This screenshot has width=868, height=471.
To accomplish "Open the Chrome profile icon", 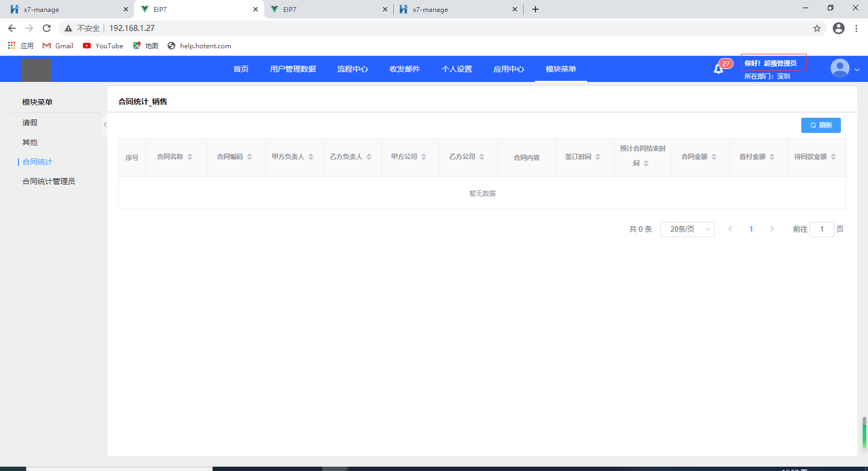I will [838, 28].
